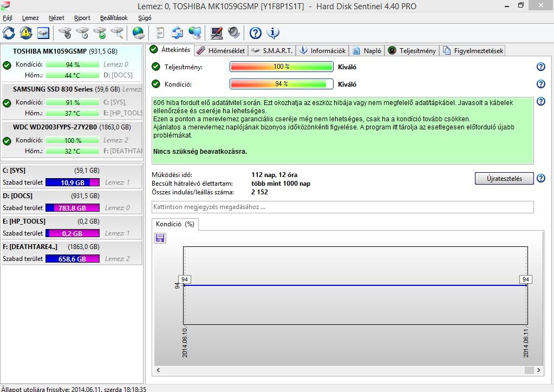
Task: Switch to the S.M.A.R.T. tab
Action: (x=272, y=50)
